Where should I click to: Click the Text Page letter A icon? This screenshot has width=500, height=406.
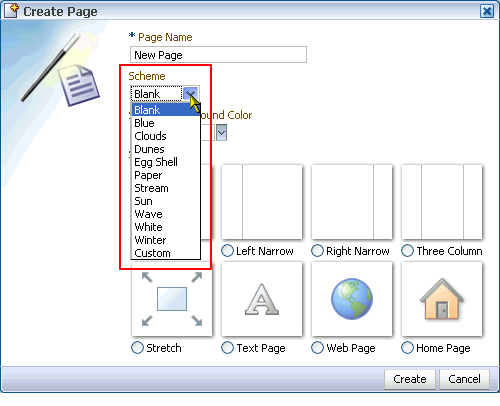click(x=262, y=299)
